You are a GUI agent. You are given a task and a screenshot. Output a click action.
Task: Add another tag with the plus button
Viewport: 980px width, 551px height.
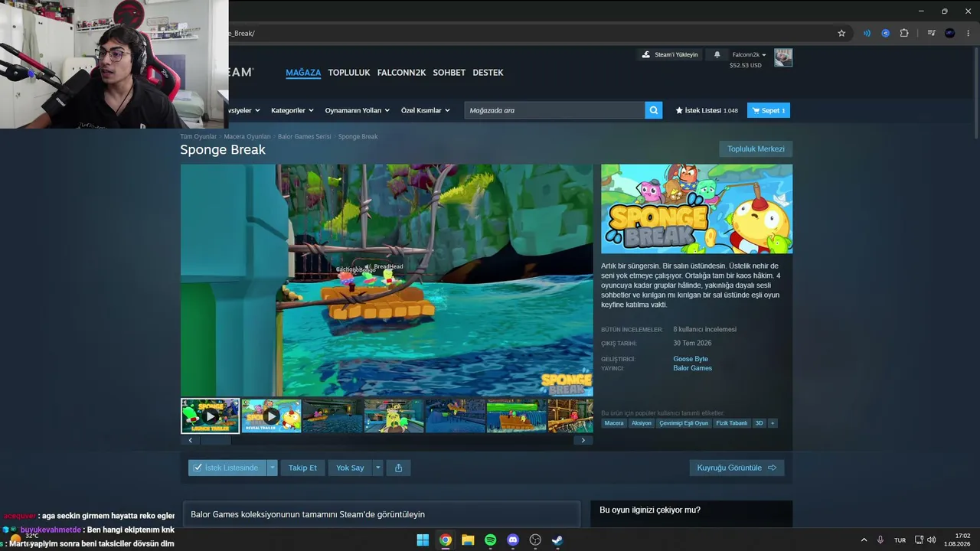[773, 423]
